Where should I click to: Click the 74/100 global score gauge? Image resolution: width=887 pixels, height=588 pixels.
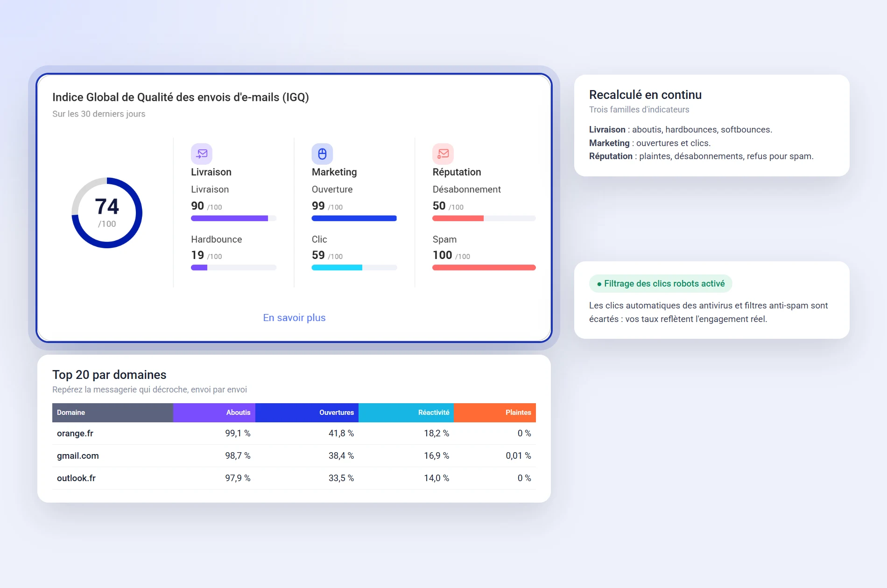107,213
